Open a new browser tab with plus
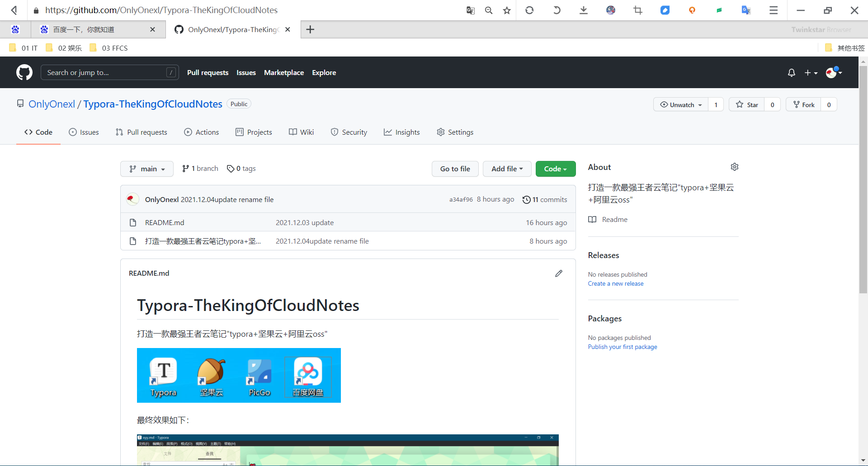 pos(310,29)
